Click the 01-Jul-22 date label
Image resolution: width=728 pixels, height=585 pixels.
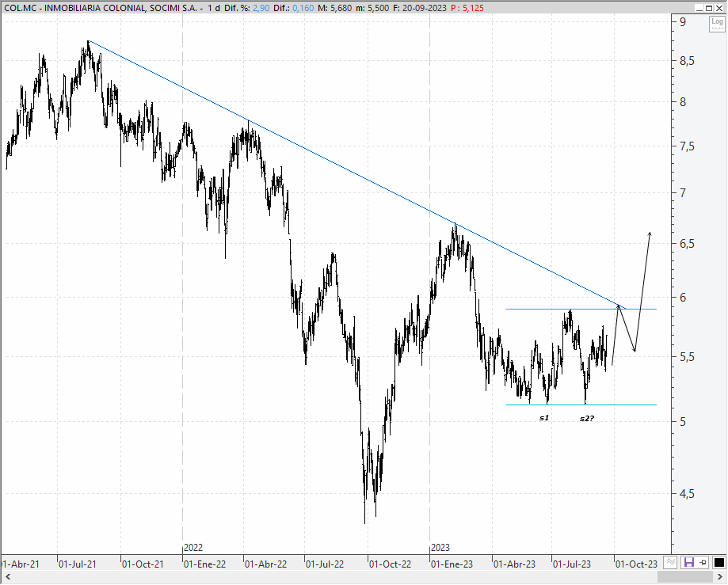click(x=325, y=564)
